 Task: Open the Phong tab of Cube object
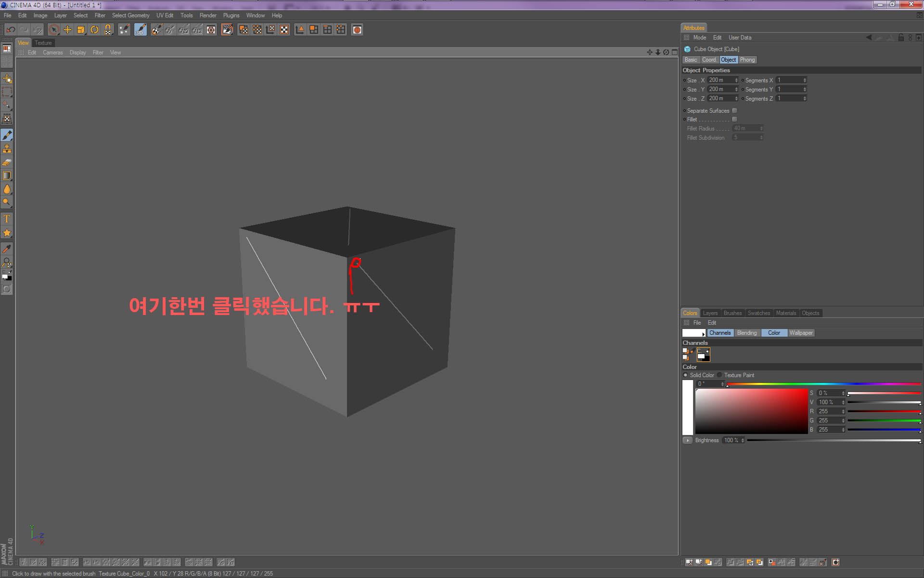click(747, 60)
